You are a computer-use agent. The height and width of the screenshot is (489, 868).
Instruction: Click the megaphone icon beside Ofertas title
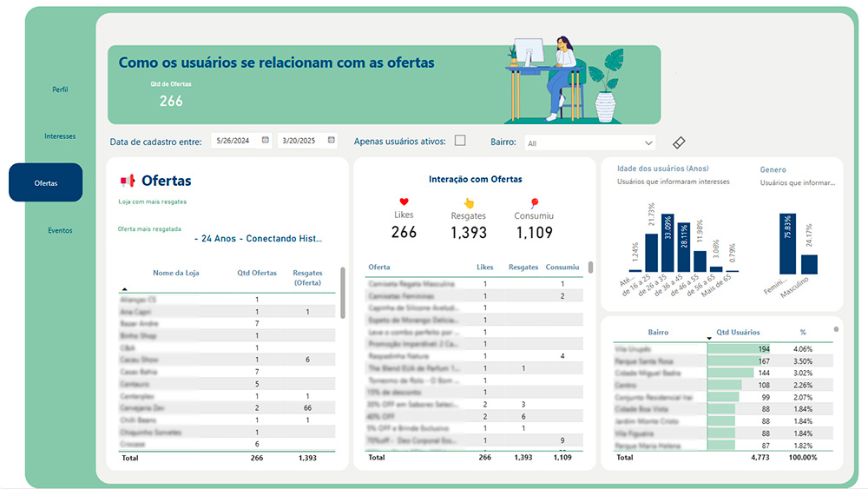[x=128, y=181]
